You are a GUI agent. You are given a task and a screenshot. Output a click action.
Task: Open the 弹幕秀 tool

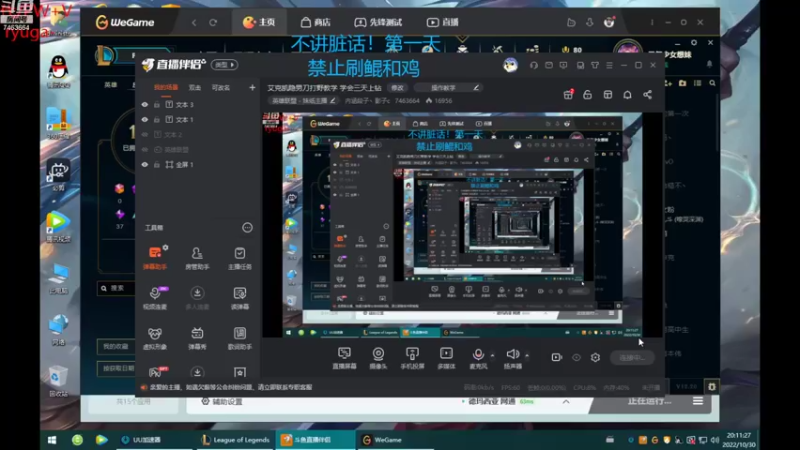click(x=197, y=338)
